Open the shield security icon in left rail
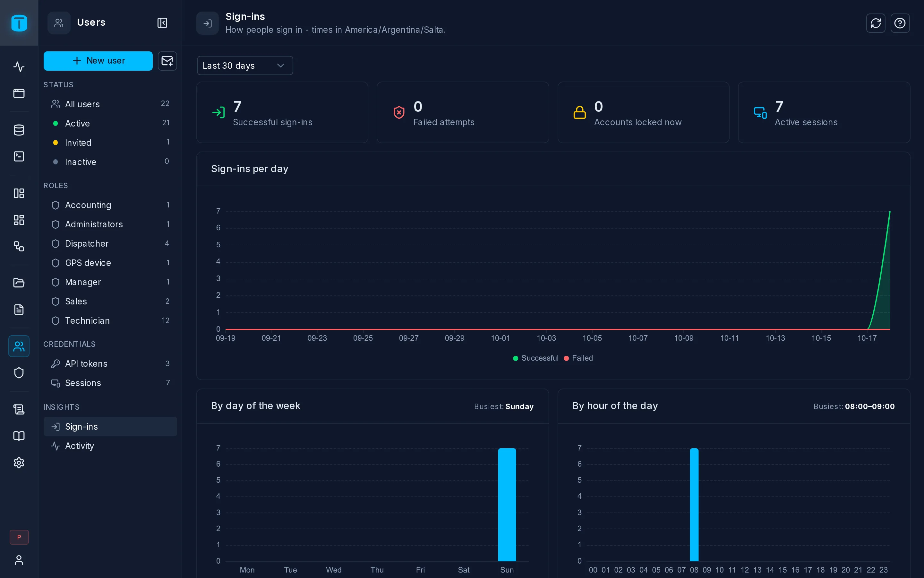The width and height of the screenshot is (924, 578). pos(19,373)
